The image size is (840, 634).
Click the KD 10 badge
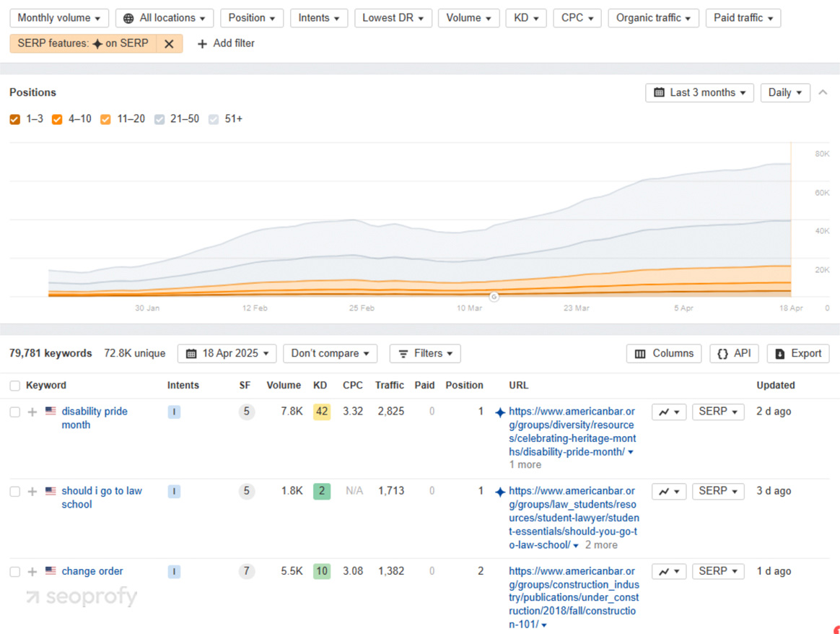321,571
